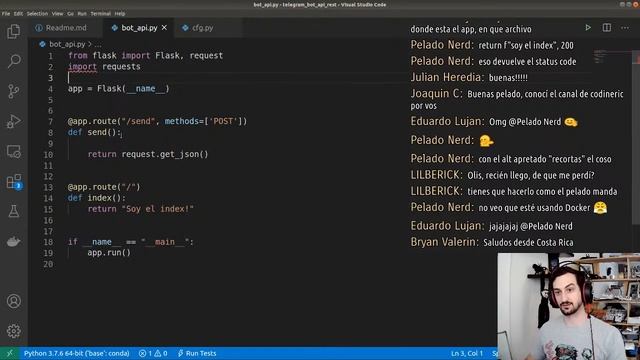Click the 'from flask import Flask, request' line
Image resolution: width=640 pixels, height=360 pixels.
point(145,56)
